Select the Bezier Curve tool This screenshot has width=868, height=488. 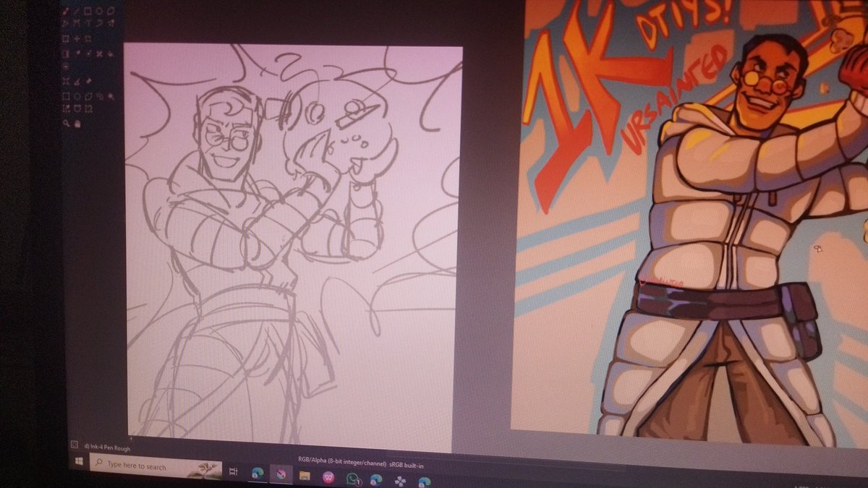click(76, 22)
